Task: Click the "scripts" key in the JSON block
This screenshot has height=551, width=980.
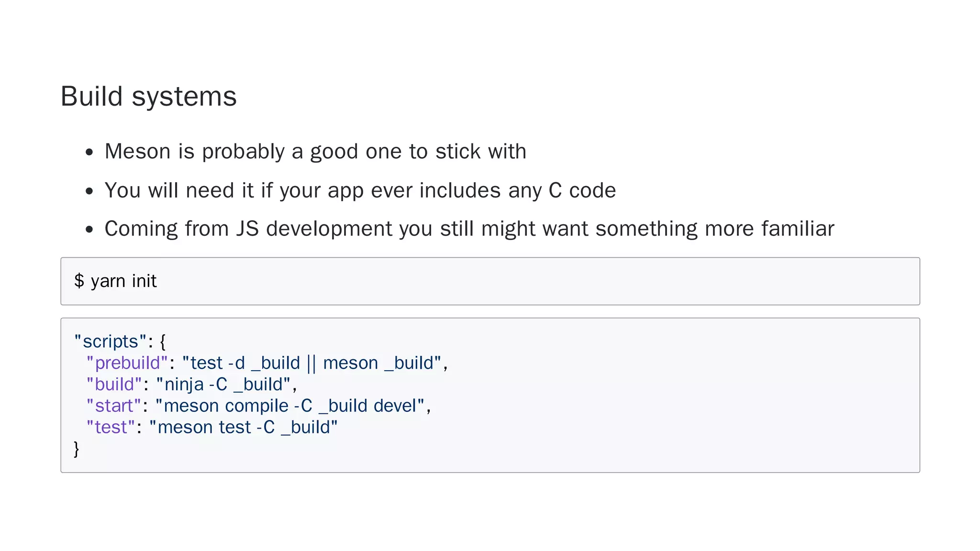Action: point(111,342)
